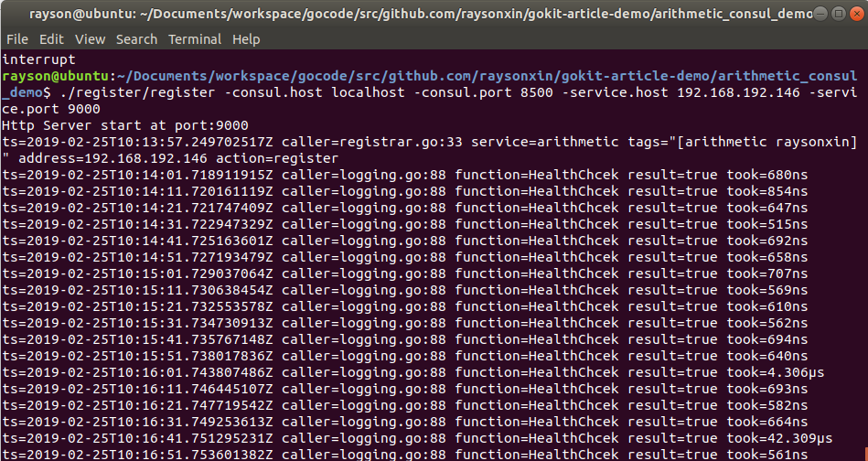
Task: Click the took=4.306µs log entry
Action: click(775, 372)
